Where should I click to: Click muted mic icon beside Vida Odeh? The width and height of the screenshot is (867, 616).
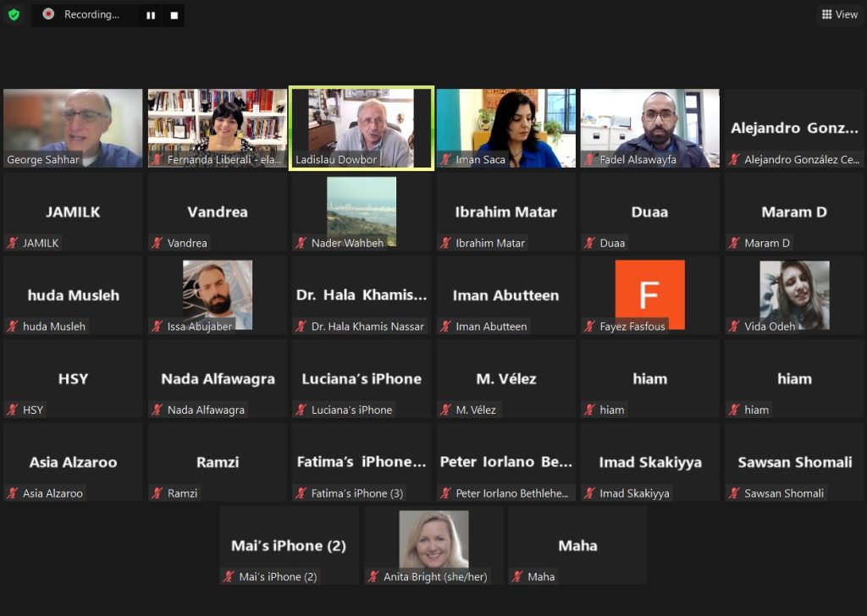click(734, 327)
